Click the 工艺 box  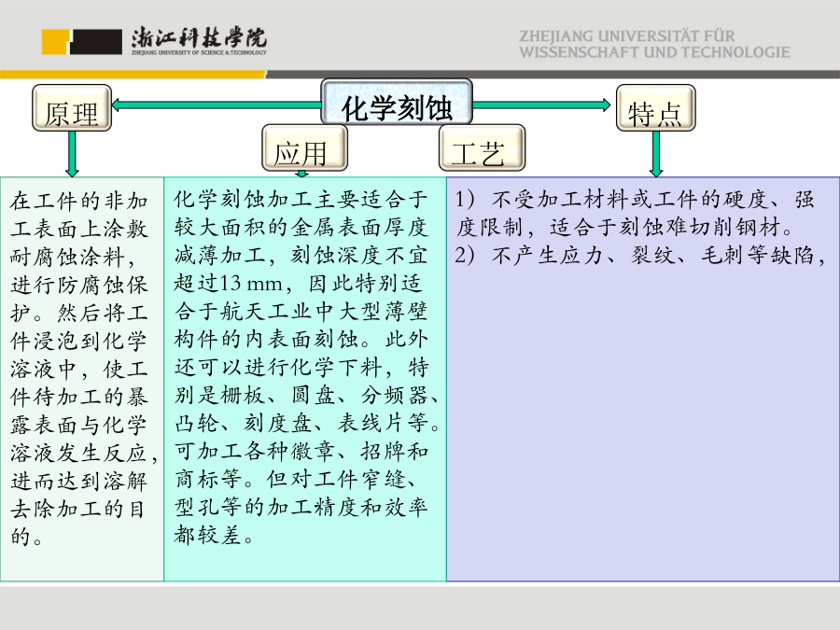(482, 147)
